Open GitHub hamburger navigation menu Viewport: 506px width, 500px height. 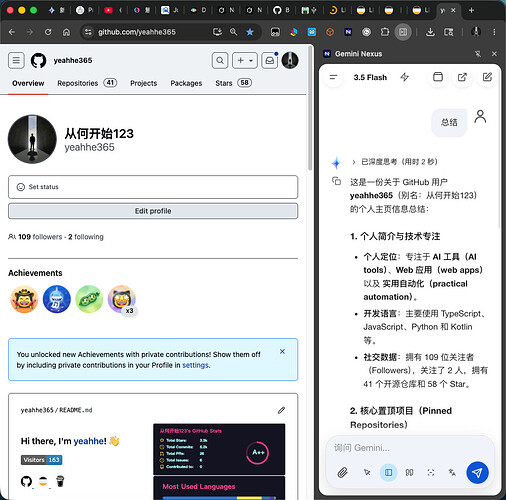coord(16,60)
